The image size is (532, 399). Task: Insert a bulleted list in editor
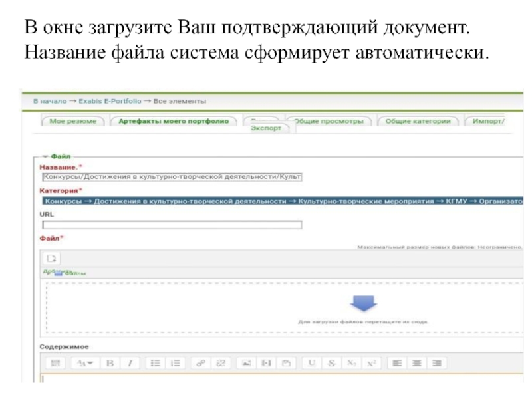coord(155,363)
